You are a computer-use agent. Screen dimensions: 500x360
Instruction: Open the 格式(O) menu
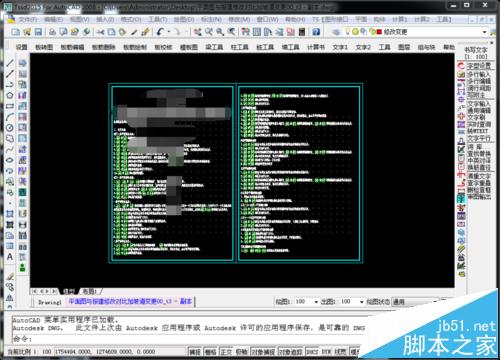click(131, 19)
